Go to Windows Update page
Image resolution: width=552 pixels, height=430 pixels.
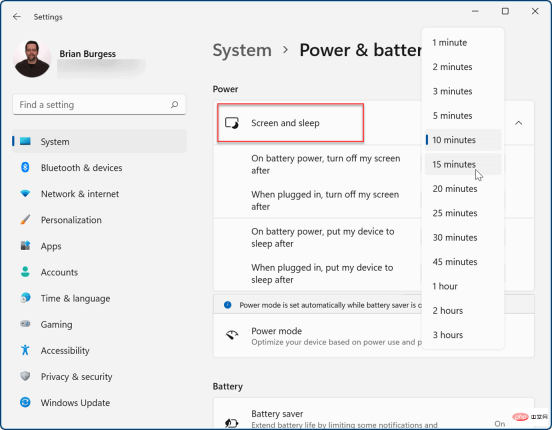pos(99,402)
